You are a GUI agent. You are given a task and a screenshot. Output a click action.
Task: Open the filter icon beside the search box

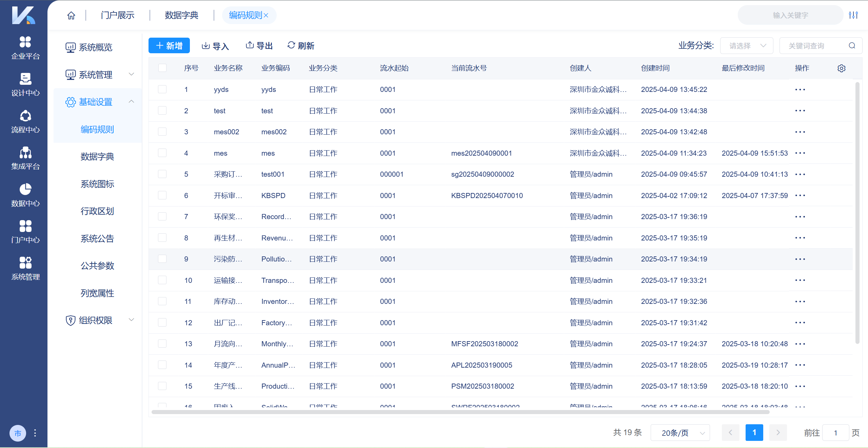(854, 15)
